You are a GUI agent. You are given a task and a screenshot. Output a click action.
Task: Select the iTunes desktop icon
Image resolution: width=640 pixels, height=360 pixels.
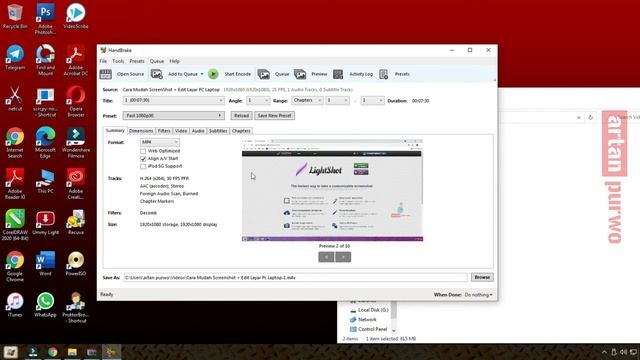[x=15, y=305]
